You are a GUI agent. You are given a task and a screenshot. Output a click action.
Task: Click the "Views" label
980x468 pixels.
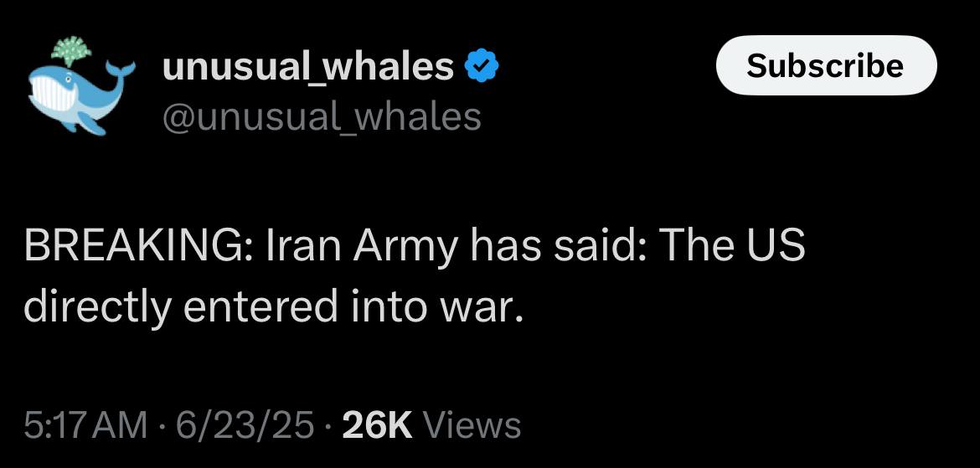coord(472,425)
